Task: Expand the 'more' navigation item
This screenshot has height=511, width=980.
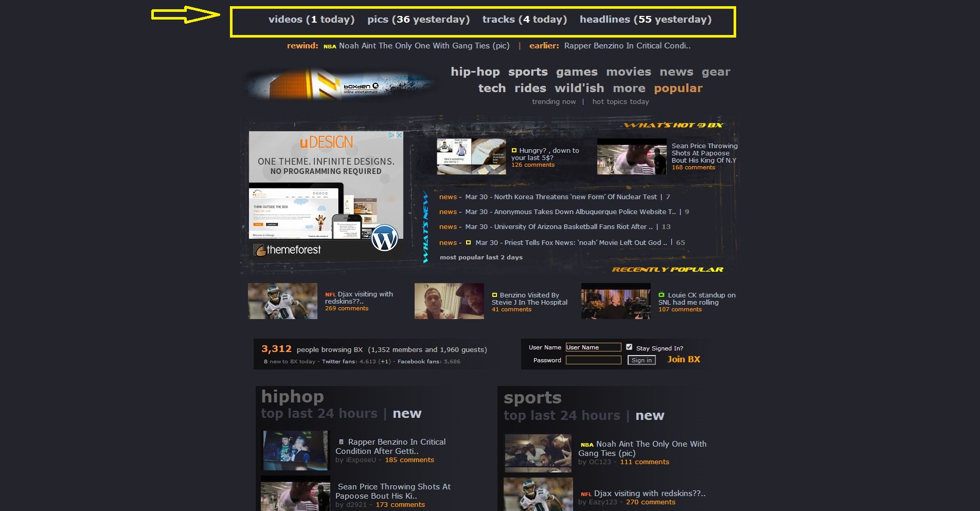Action: click(629, 89)
